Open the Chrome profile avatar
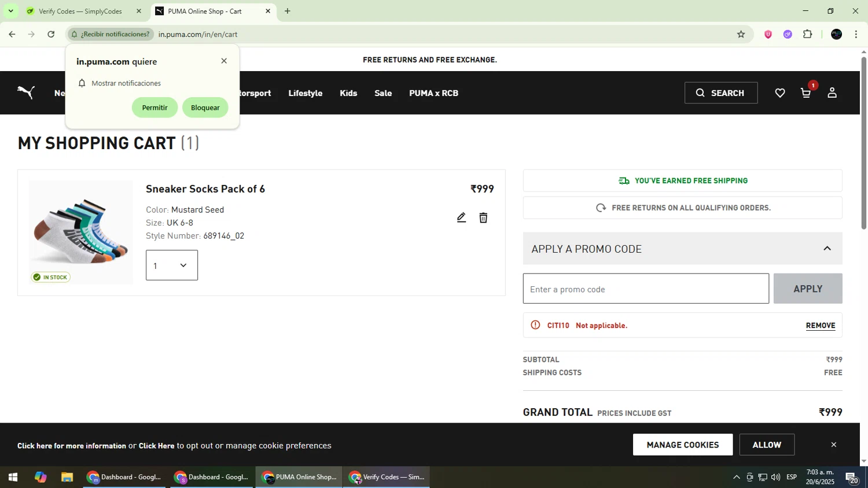Screen dimensions: 868x488 (x=836, y=34)
